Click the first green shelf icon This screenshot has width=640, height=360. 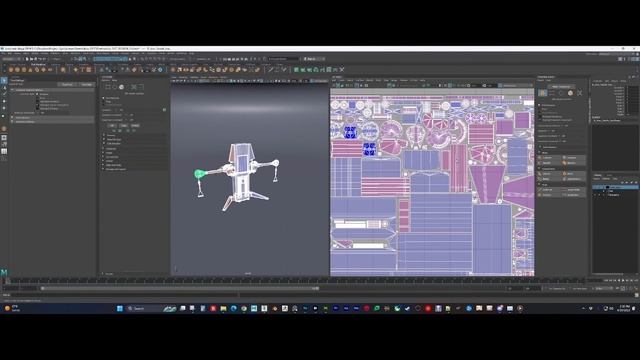tap(297, 70)
